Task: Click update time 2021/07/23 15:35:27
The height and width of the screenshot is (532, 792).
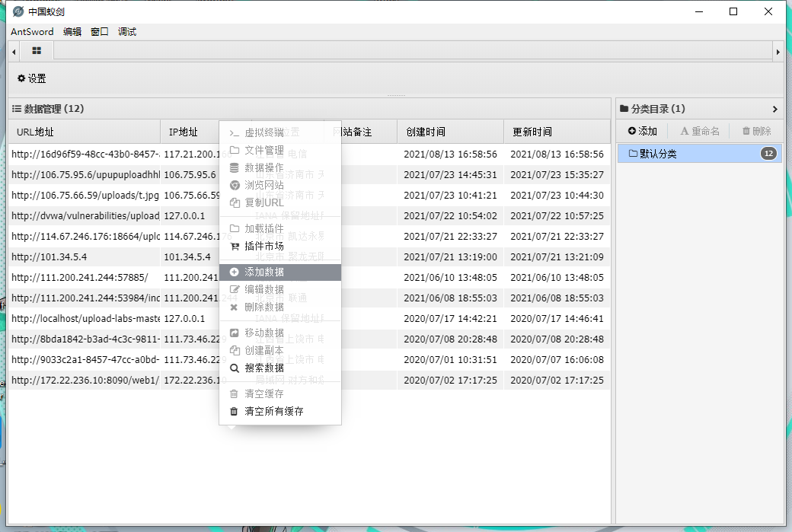Action: click(557, 174)
